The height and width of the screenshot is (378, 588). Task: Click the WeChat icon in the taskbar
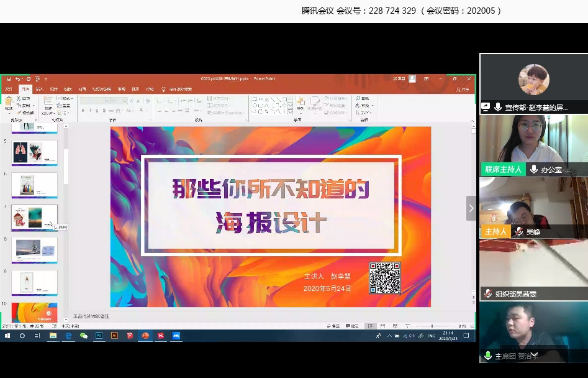[x=83, y=336]
